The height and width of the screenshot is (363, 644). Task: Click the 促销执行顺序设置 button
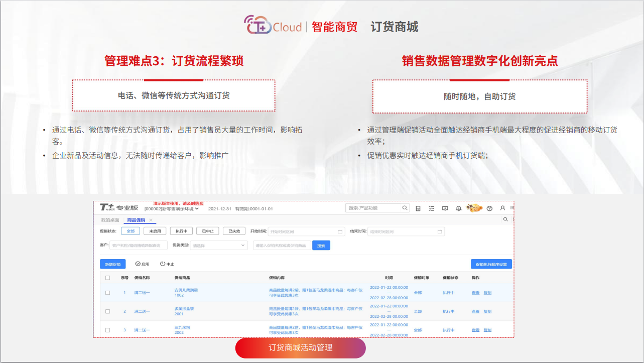[x=491, y=264]
